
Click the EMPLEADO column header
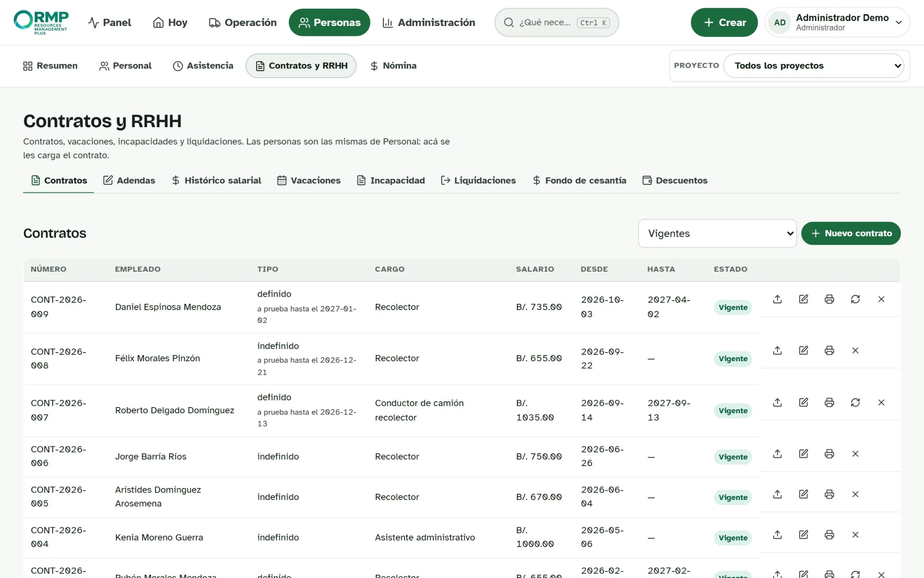pyautogui.click(x=138, y=269)
